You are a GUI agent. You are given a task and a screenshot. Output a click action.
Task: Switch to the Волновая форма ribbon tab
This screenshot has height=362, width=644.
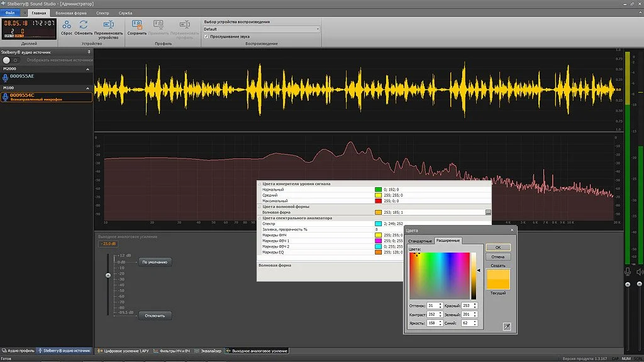(x=71, y=13)
